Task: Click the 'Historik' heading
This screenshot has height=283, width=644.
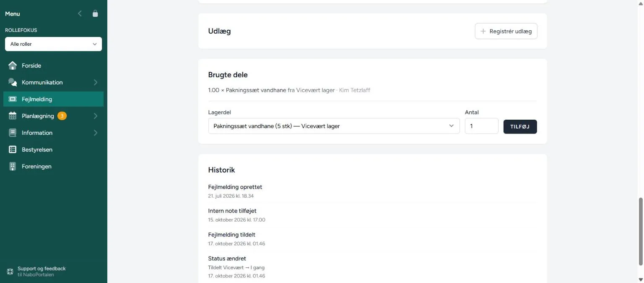Action: point(221,170)
